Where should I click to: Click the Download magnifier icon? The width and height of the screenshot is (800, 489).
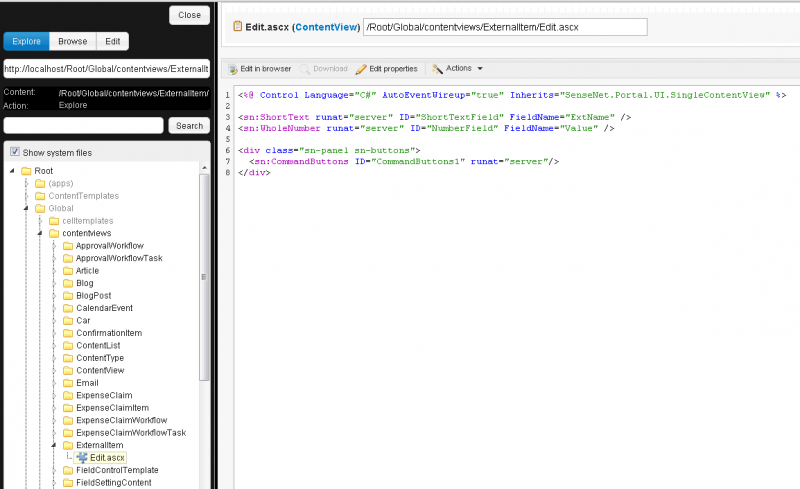click(x=305, y=69)
